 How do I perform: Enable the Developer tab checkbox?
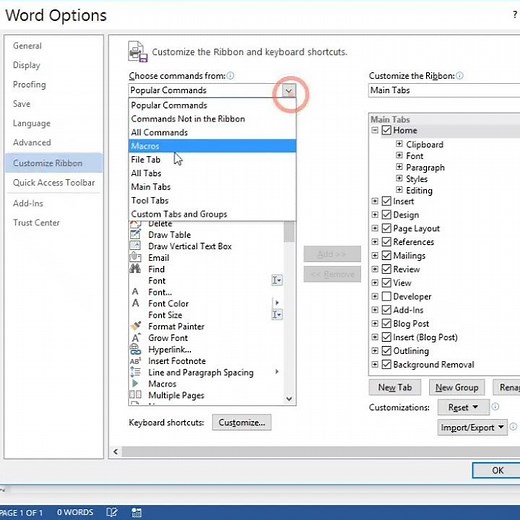click(386, 296)
